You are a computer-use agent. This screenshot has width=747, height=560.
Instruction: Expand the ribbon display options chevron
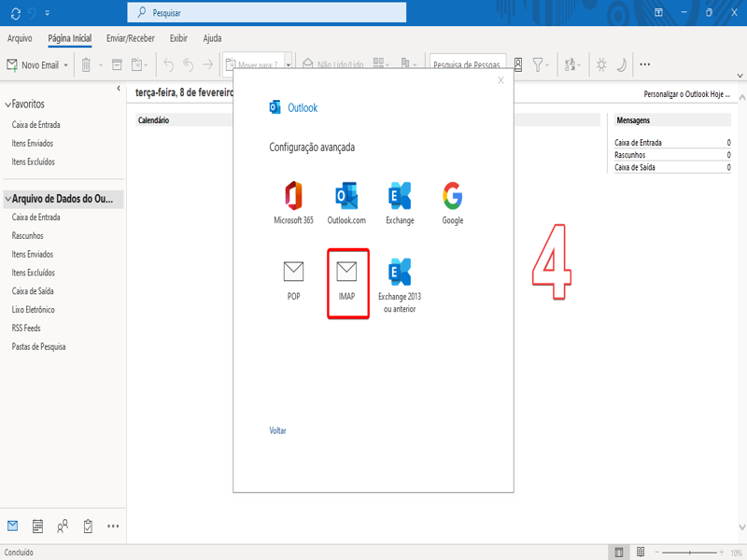click(740, 76)
